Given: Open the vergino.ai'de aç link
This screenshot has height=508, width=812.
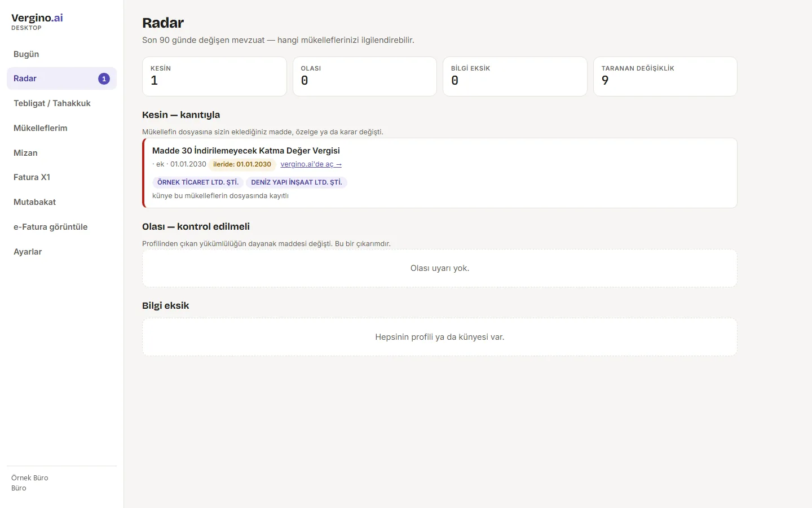Looking at the screenshot, I should pos(311,164).
